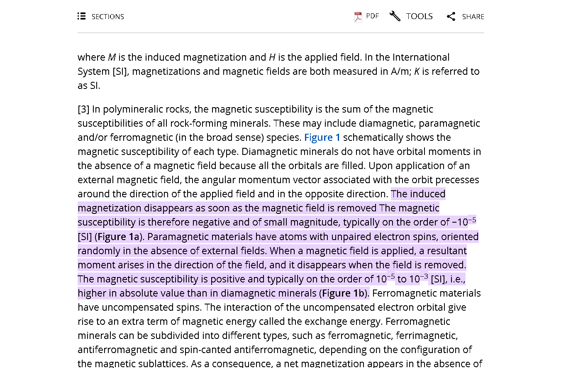Click the sections list icon
The height and width of the screenshot is (368, 588).
pos(81,16)
